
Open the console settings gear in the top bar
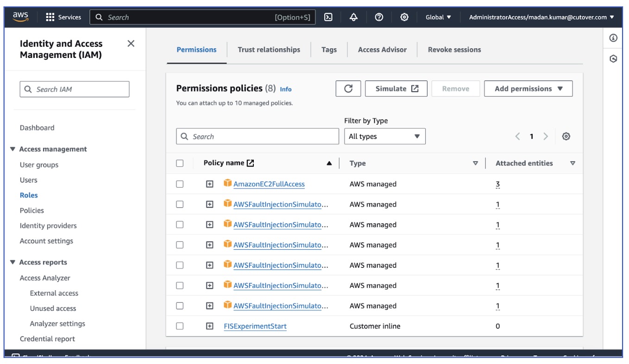(x=404, y=17)
